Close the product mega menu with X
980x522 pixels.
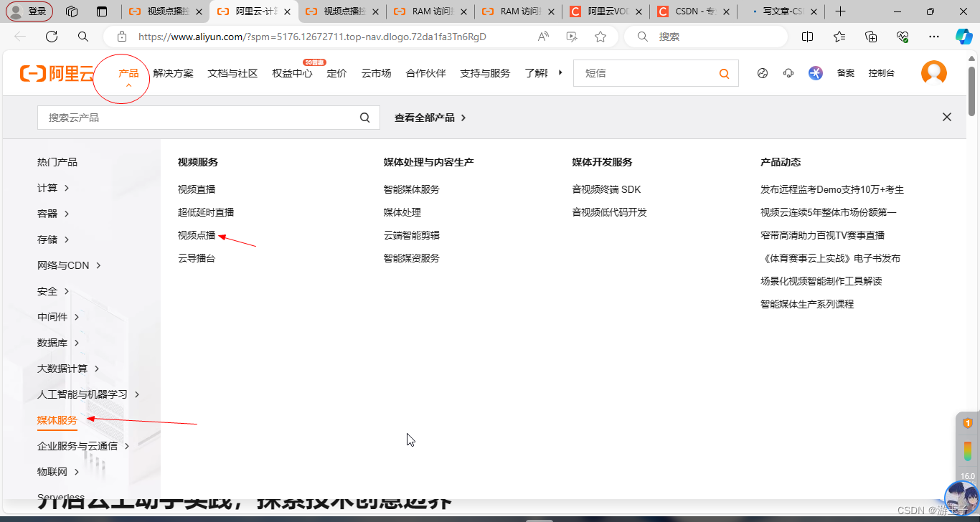947,117
